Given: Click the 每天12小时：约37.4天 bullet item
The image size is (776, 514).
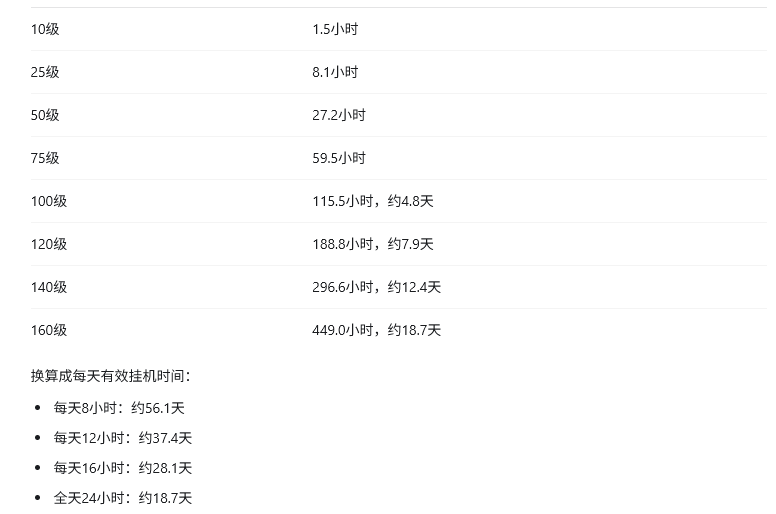Looking at the screenshot, I should coord(123,438).
